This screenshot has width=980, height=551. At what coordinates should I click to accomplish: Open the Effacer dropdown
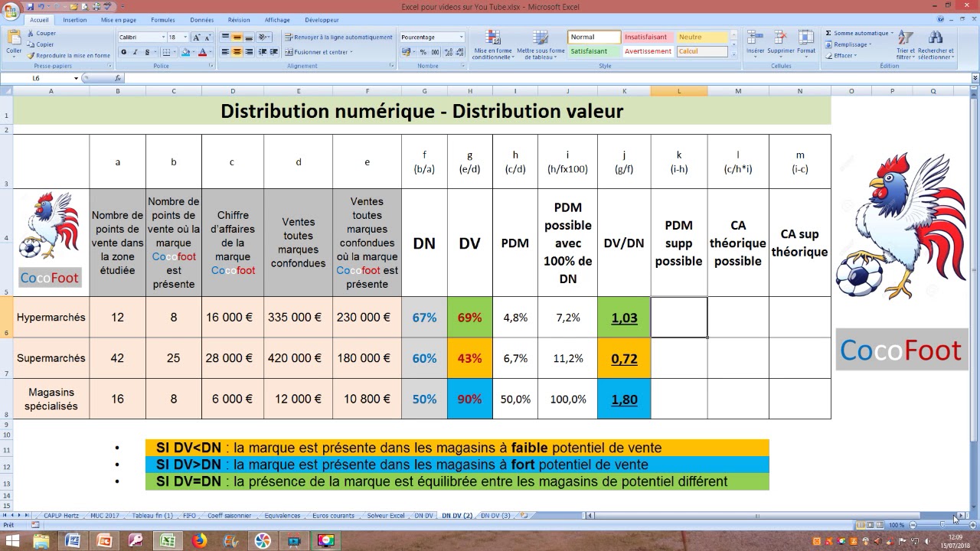(x=841, y=55)
